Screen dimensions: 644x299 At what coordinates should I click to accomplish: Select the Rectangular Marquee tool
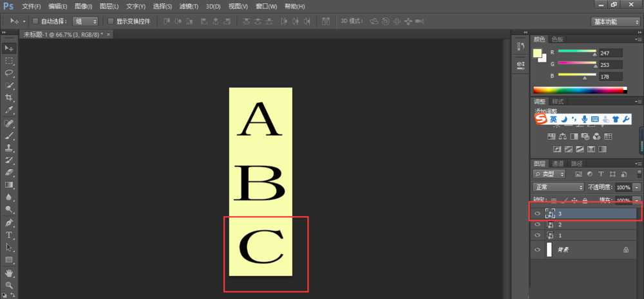[x=9, y=60]
